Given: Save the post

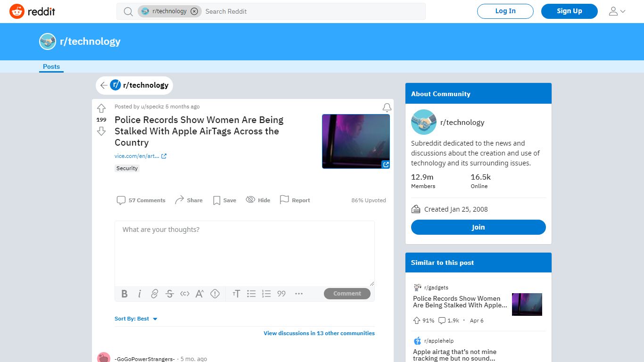Looking at the screenshot, I should point(224,200).
